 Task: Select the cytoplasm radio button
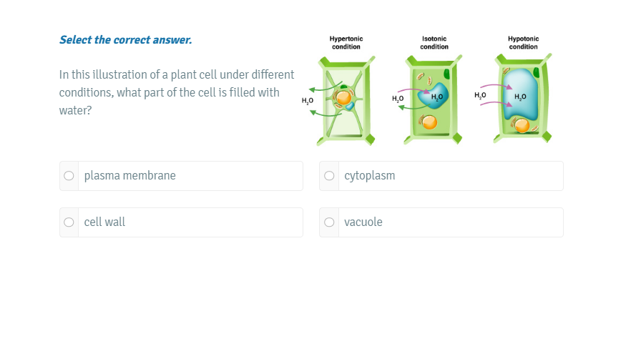[x=329, y=176]
